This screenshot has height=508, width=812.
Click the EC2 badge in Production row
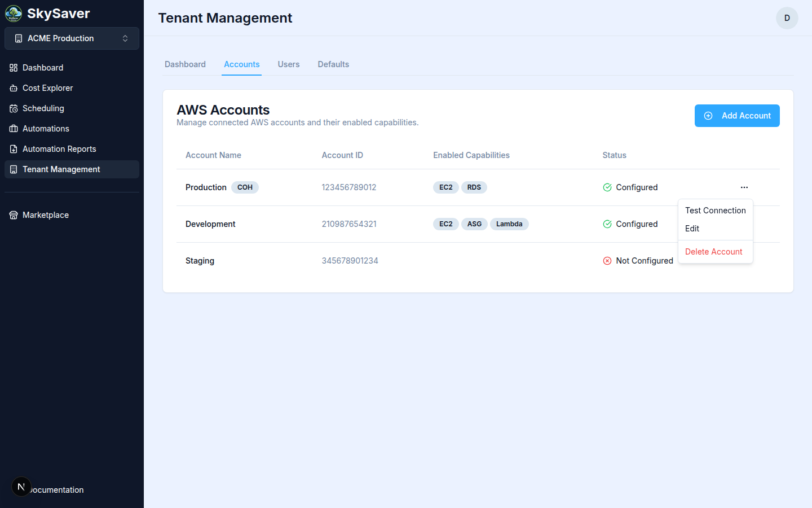pos(446,187)
